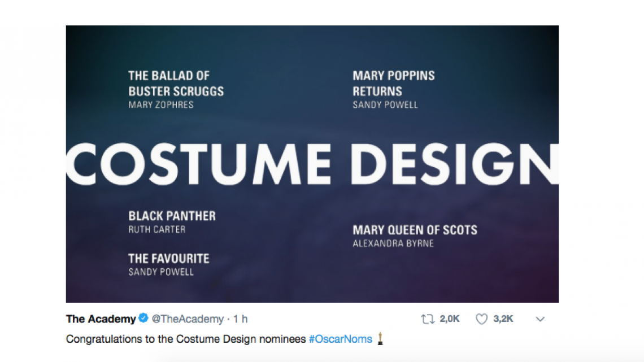This screenshot has width=644, height=362.
Task: Click the blue verified badge
Action: (143, 319)
